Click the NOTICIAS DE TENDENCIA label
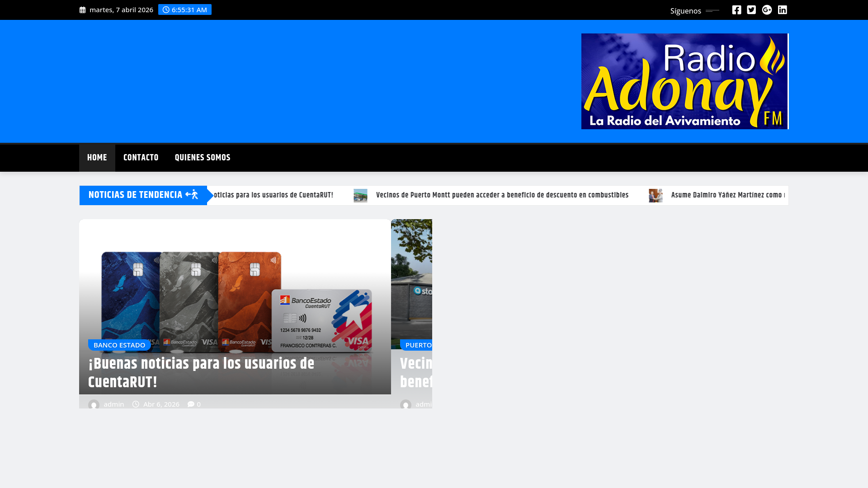This screenshot has width=868, height=488. [136, 195]
